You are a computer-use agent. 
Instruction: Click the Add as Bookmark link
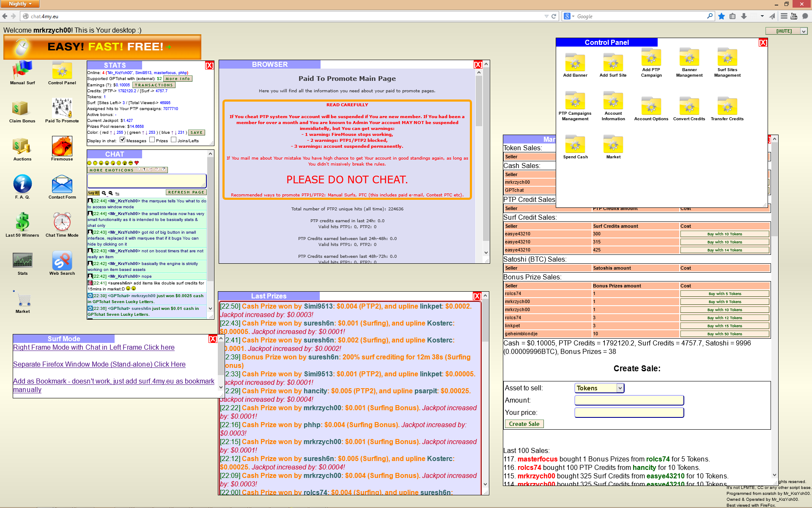pyautogui.click(x=114, y=385)
